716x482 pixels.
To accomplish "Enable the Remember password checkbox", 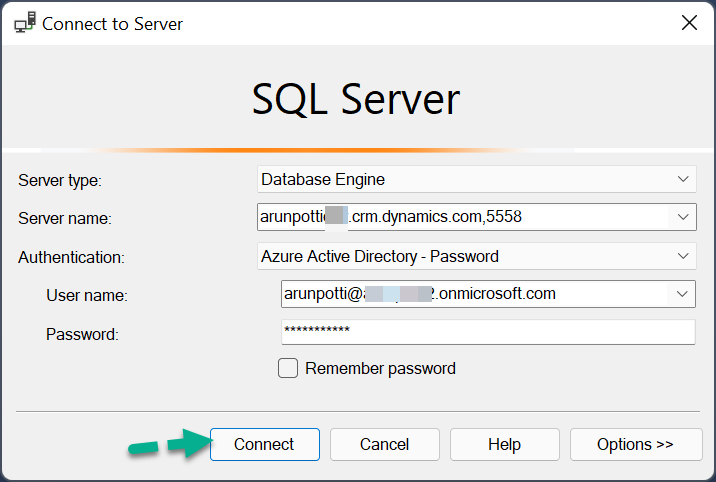I will click(x=288, y=368).
